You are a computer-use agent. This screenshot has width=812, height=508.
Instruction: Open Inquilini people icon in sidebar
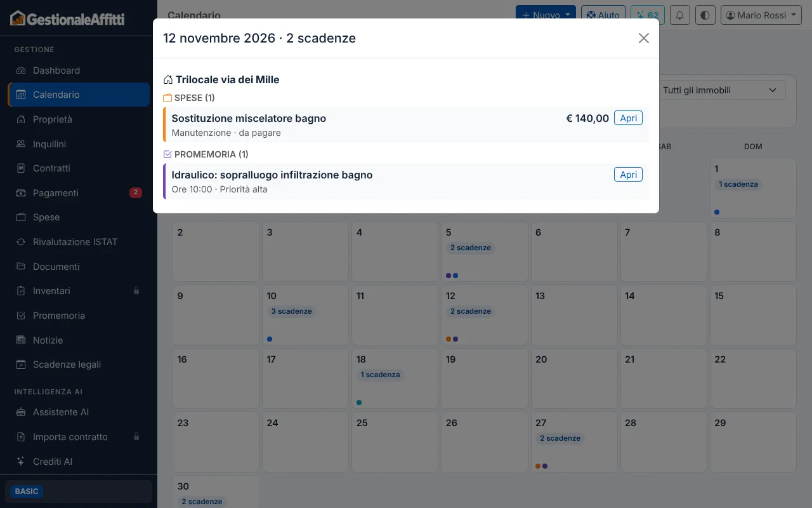[x=21, y=144]
